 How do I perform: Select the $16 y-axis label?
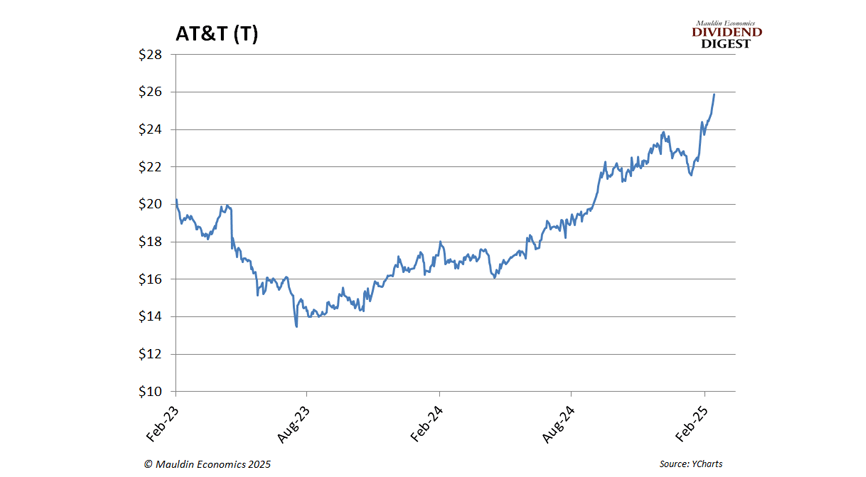[x=150, y=279]
